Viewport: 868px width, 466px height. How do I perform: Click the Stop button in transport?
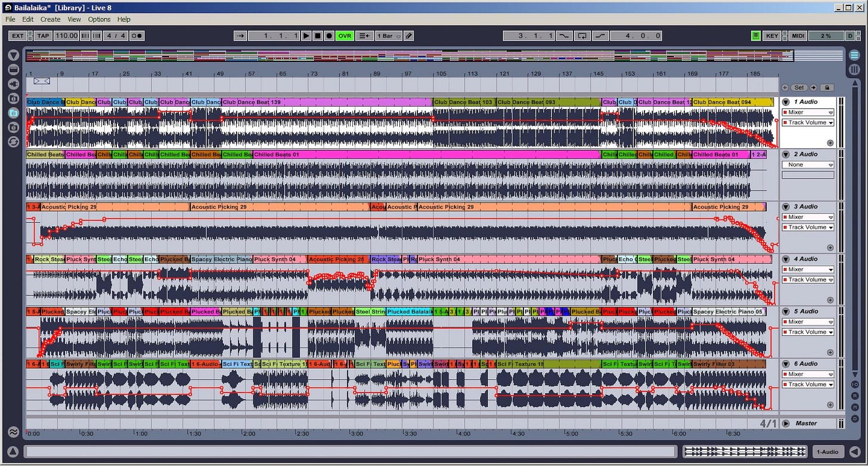click(318, 36)
